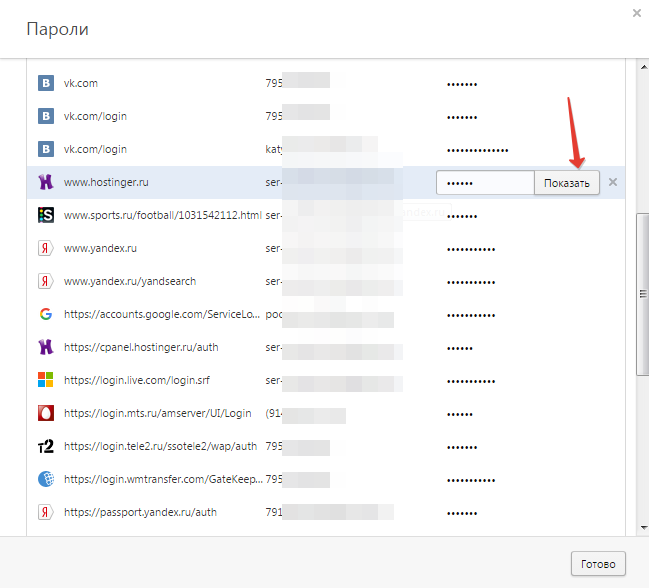This screenshot has height=588, width=649.
Task: Open the login.live.com/login.srf link
Action: click(137, 380)
